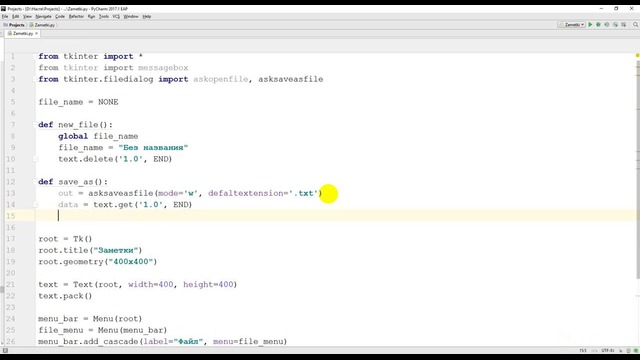Image resolution: width=640 pixels, height=360 pixels.
Task: Click 'height=400' on line 21
Action: coord(208,284)
